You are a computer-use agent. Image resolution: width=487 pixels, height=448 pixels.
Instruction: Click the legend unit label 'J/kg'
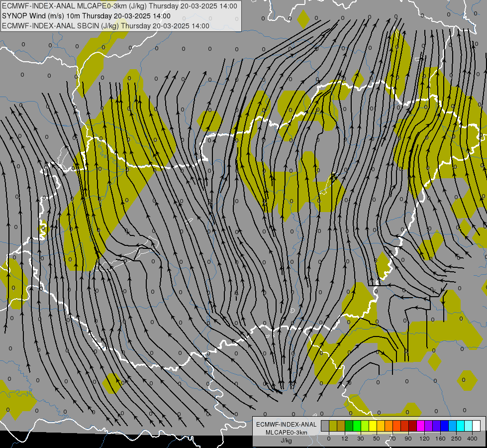click(x=287, y=441)
